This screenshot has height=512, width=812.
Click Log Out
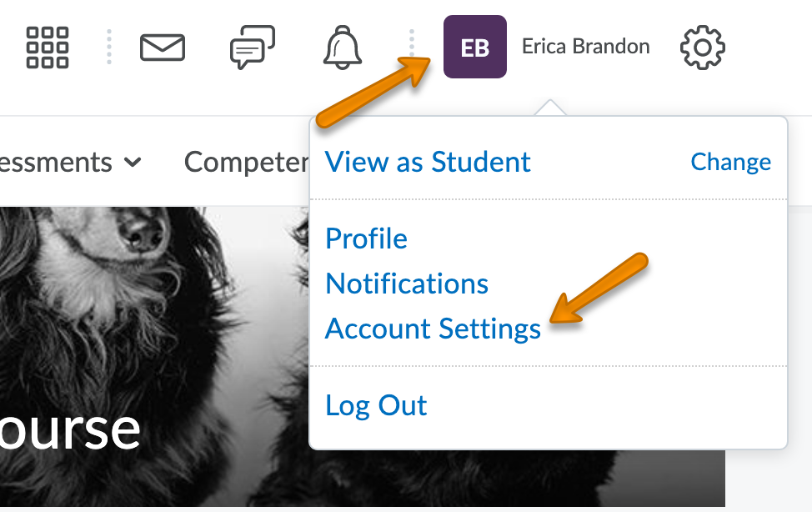376,406
